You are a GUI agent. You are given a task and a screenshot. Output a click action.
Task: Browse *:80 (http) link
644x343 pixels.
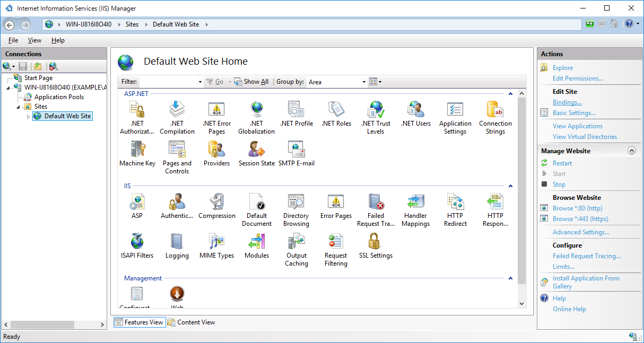click(577, 208)
